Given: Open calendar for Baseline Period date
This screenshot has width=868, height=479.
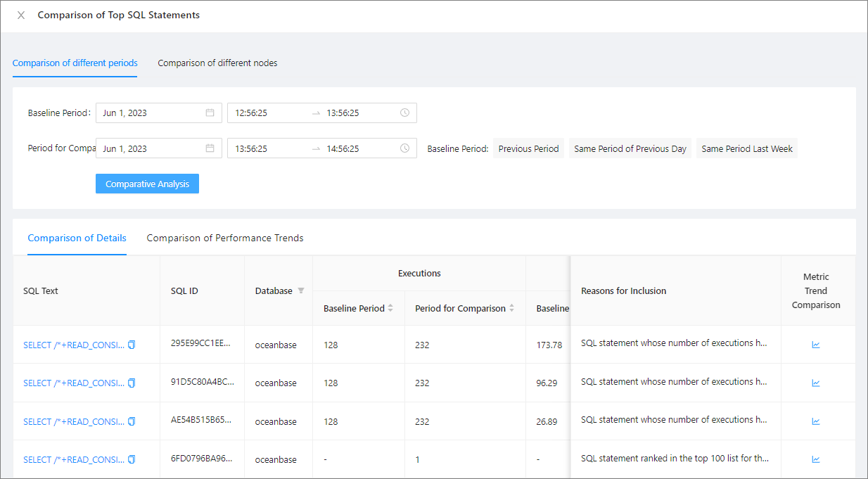Looking at the screenshot, I should tap(210, 113).
